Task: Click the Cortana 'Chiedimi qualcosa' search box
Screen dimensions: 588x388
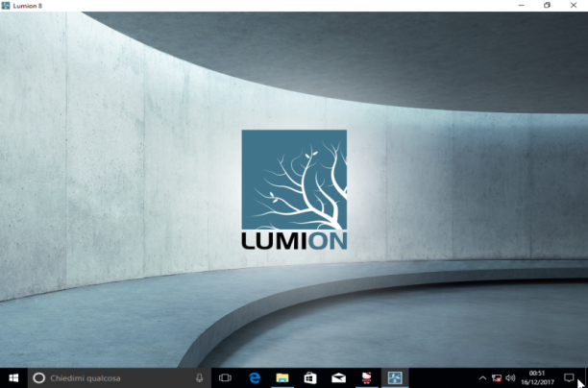Action: point(119,377)
